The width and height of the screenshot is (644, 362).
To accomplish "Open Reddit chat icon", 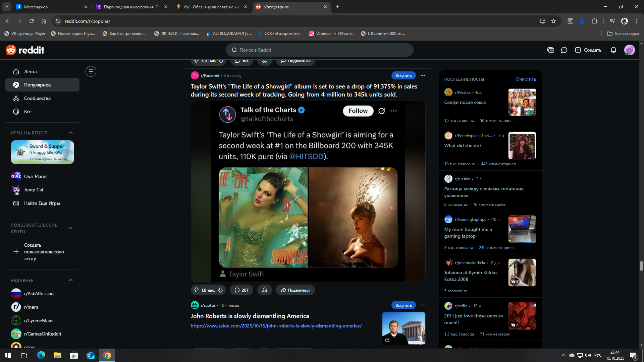I will [564, 50].
